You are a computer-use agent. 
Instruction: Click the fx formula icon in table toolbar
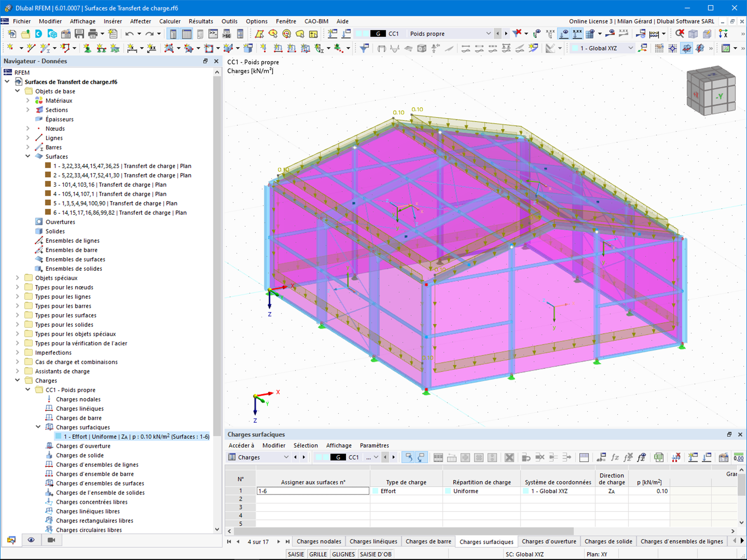tap(615, 457)
